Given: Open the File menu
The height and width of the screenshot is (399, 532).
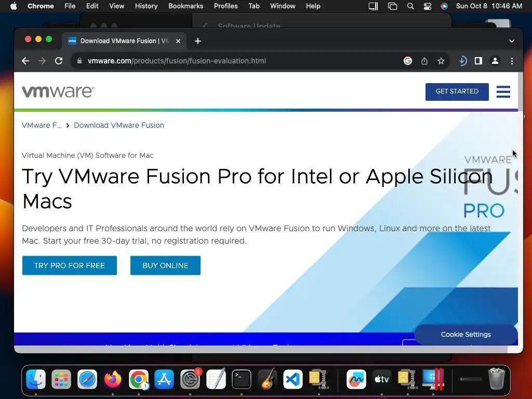Looking at the screenshot, I should pos(70,6).
